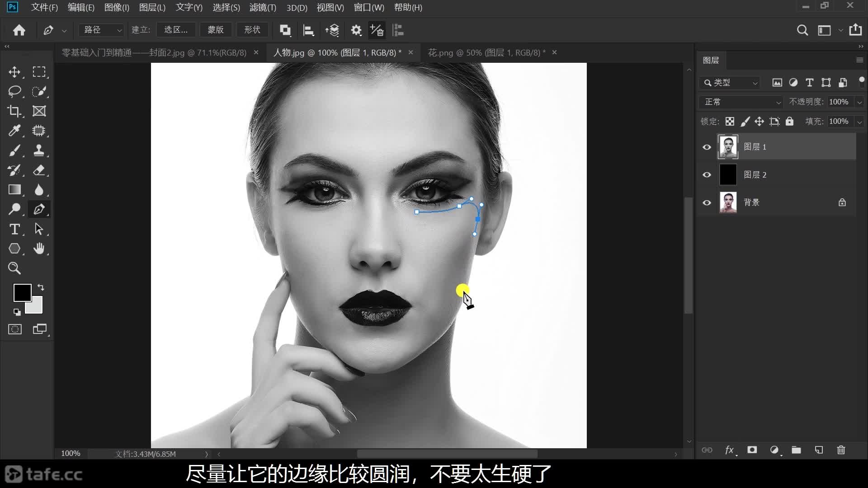The height and width of the screenshot is (488, 868).
Task: Select the Brush tool
Action: (14, 150)
